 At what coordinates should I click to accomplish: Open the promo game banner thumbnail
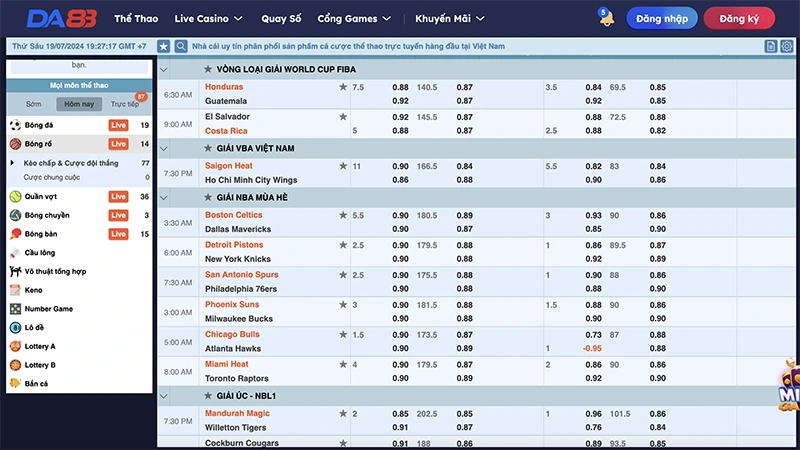point(789,385)
